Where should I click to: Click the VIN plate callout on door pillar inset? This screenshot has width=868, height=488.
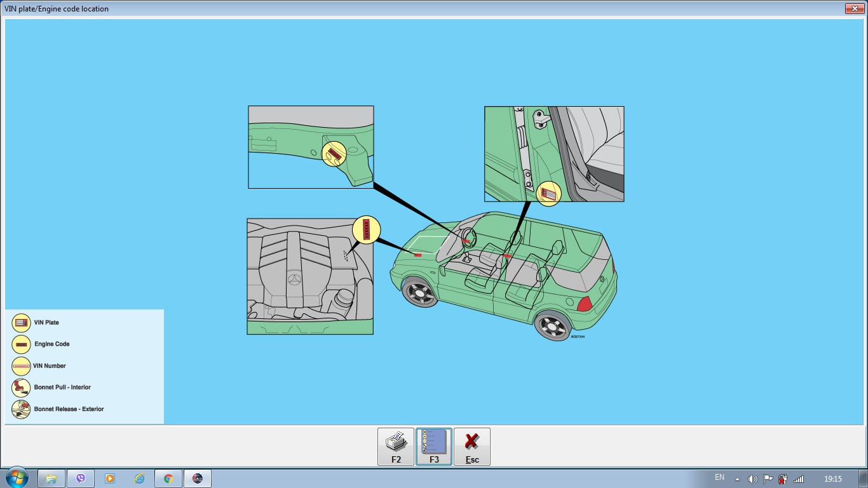(549, 194)
